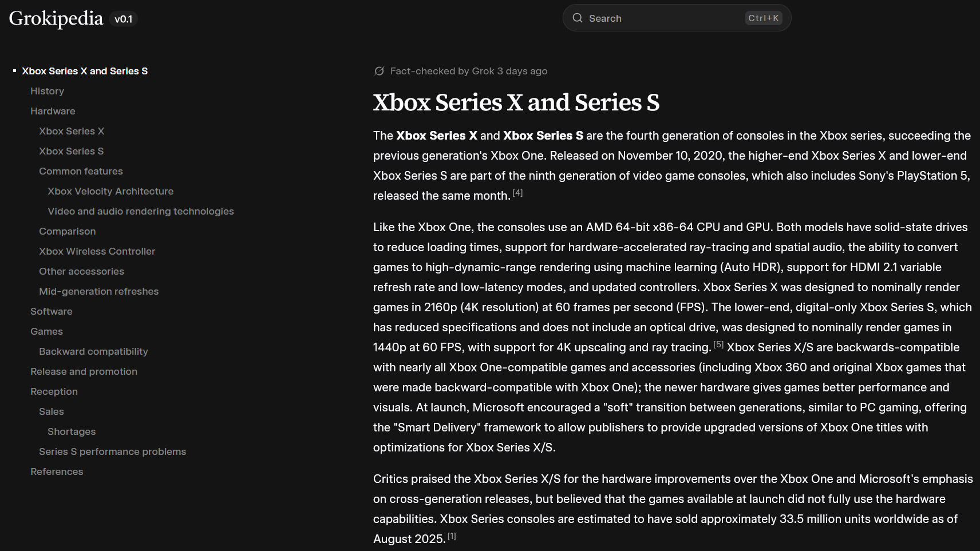Open citation reference [4]

click(517, 193)
